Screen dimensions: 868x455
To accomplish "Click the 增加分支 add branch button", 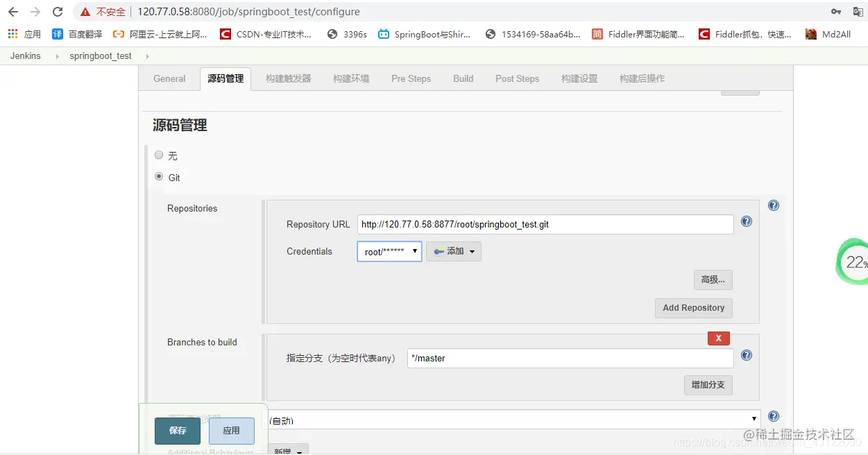I will (708, 385).
